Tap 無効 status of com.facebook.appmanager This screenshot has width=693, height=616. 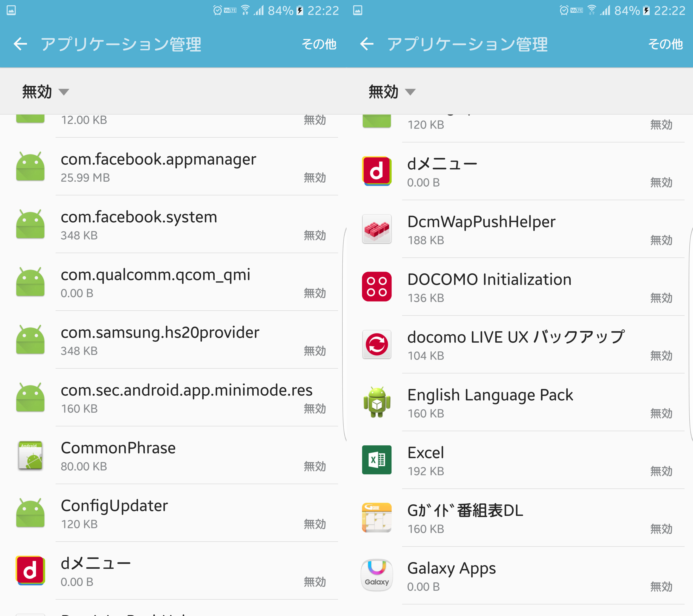click(315, 178)
